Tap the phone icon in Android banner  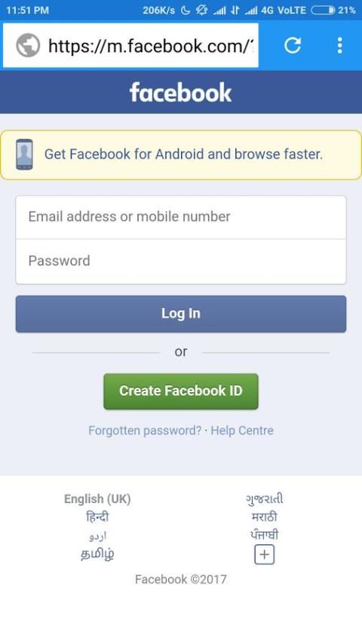click(x=24, y=155)
